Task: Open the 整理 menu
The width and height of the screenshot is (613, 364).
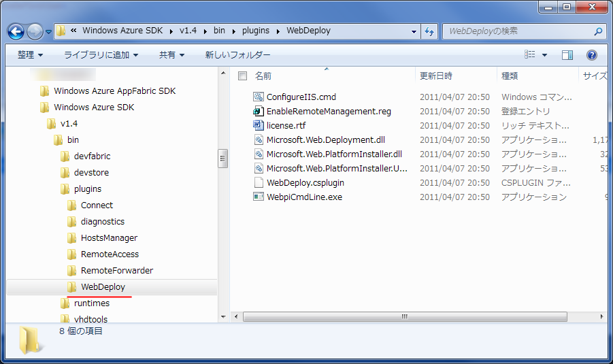Action: click(x=30, y=54)
